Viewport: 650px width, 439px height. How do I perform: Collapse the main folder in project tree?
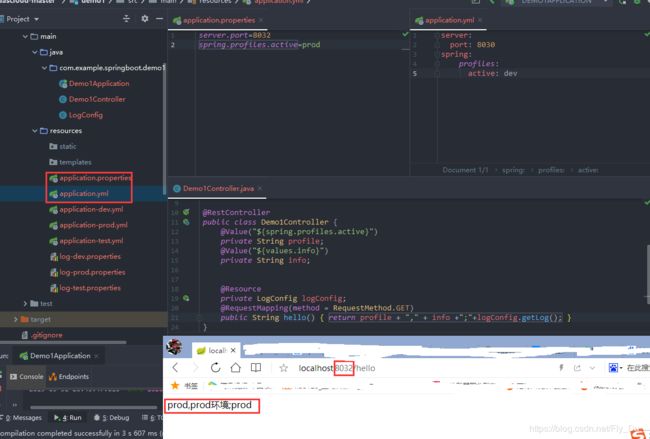coord(25,36)
